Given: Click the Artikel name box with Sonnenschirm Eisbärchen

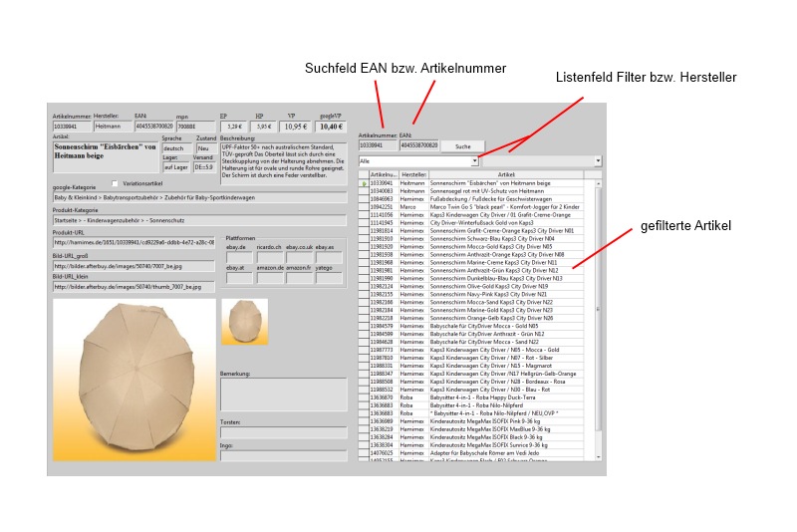Looking at the screenshot, I should tap(106, 156).
